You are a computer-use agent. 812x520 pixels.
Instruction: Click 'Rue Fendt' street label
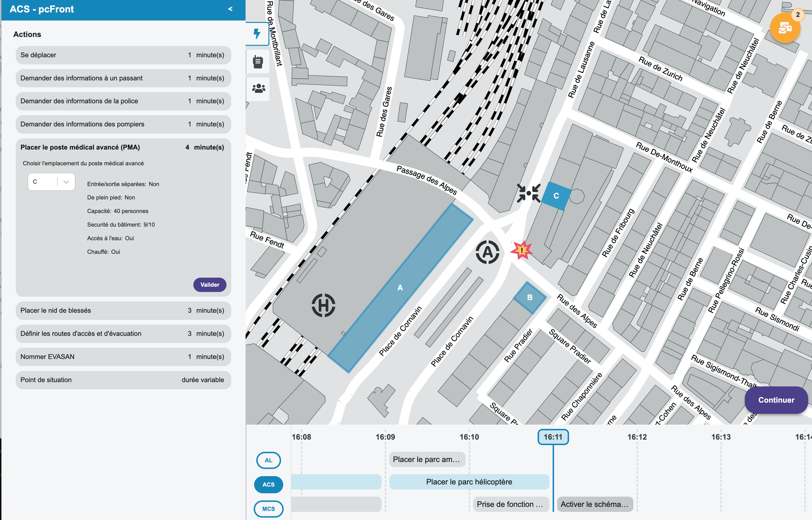[x=267, y=239]
